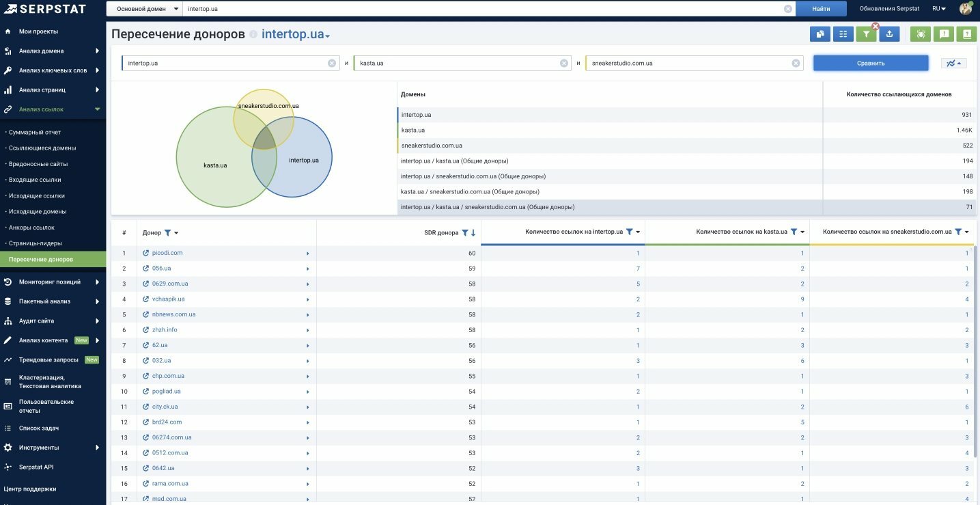Collapse the Анализ ссылок sidebar section
This screenshot has height=505, width=980.
[53, 109]
